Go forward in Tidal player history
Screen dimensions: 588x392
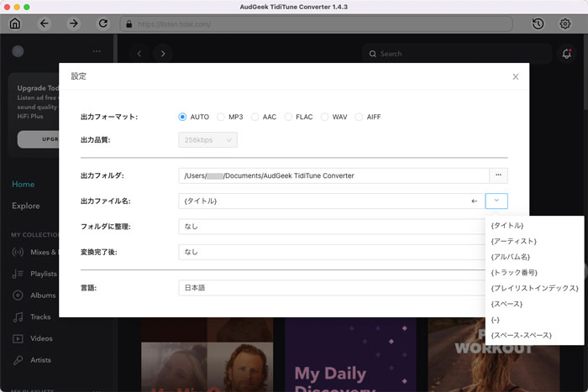(x=163, y=54)
